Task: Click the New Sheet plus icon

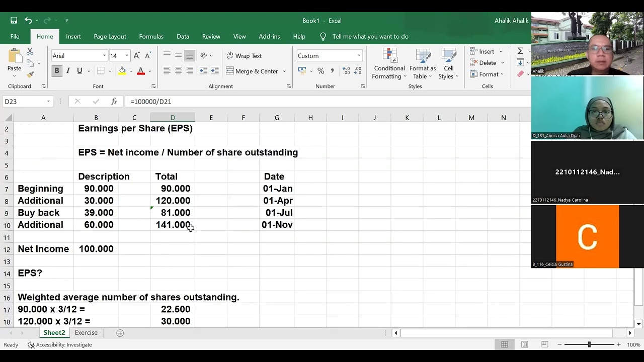Action: pos(120,333)
